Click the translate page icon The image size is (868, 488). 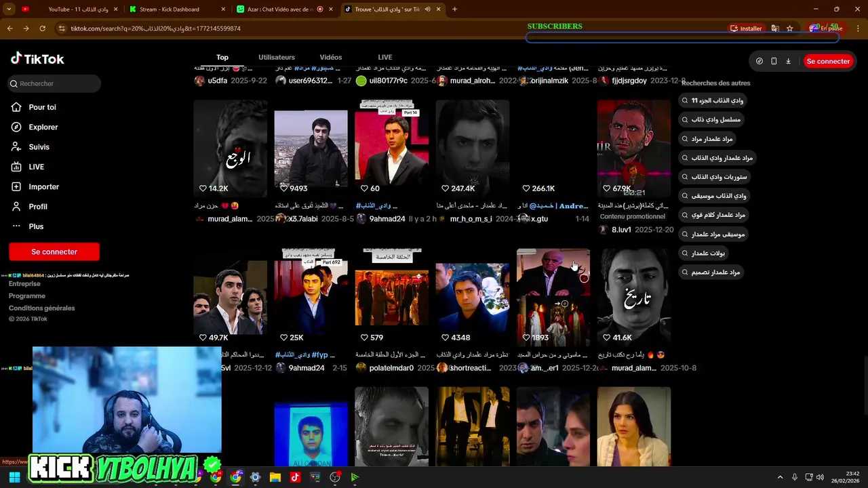[x=775, y=28]
